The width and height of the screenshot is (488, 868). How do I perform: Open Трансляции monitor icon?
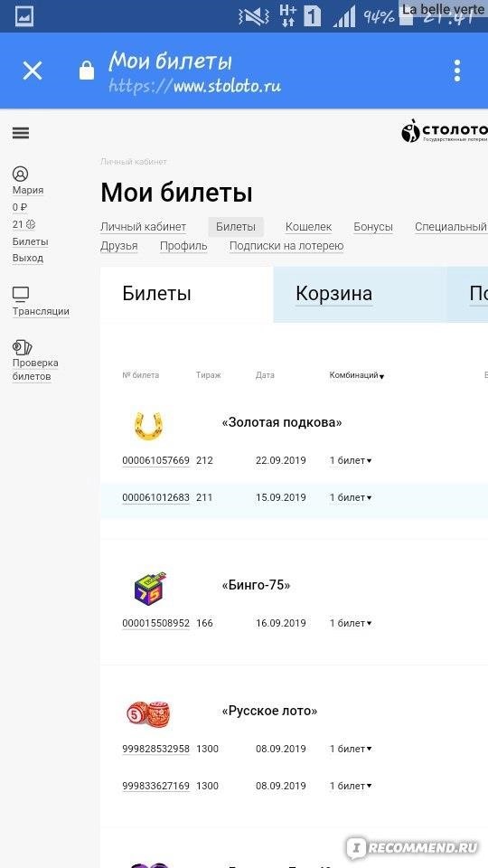[21, 294]
